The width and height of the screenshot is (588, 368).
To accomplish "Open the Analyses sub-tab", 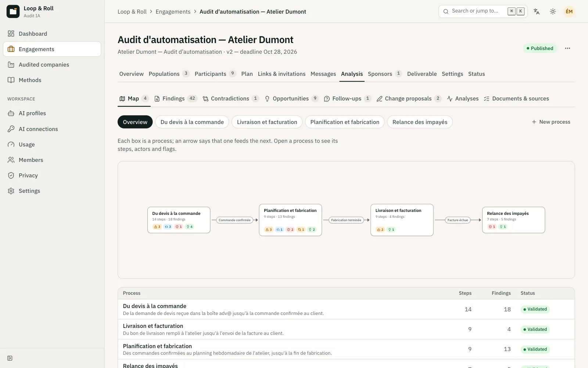I will [x=463, y=99].
